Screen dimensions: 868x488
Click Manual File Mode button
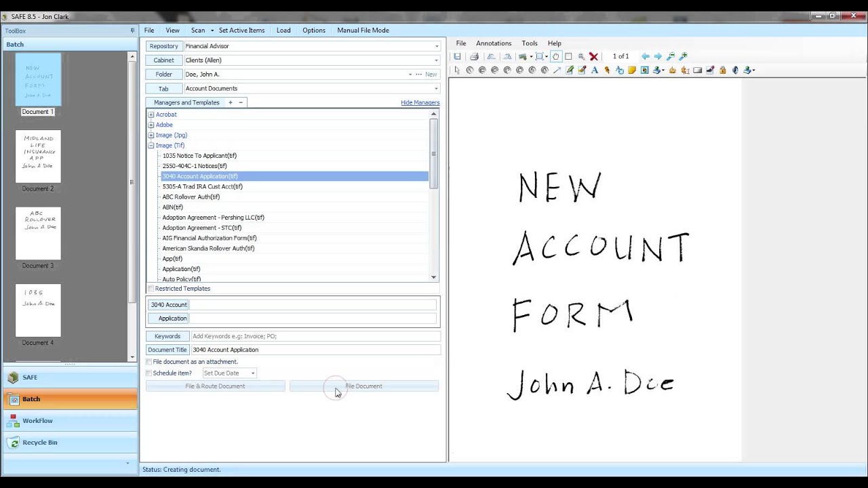pyautogui.click(x=363, y=30)
